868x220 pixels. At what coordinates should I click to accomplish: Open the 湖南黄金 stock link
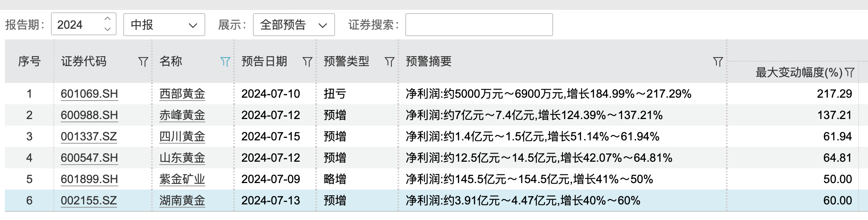182,201
